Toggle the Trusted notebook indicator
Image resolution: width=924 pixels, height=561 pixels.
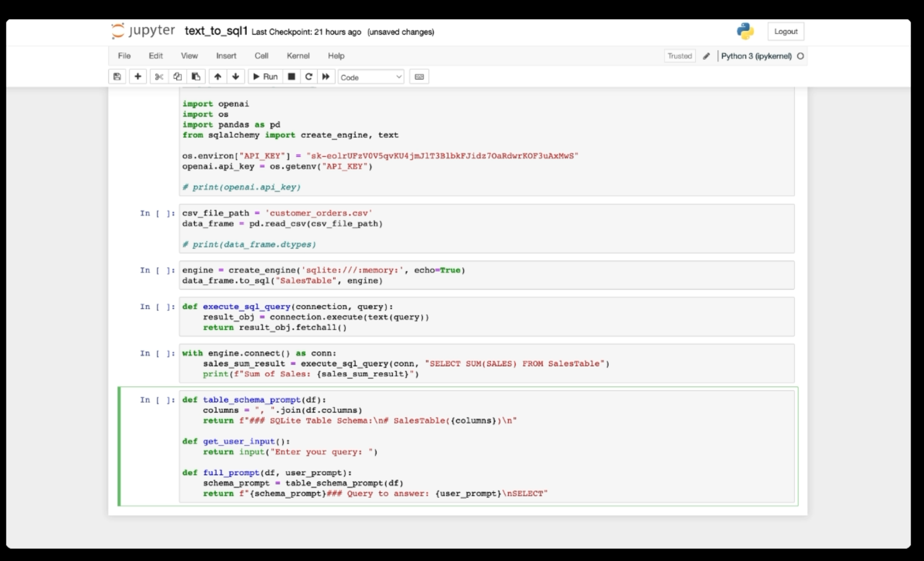pos(680,56)
